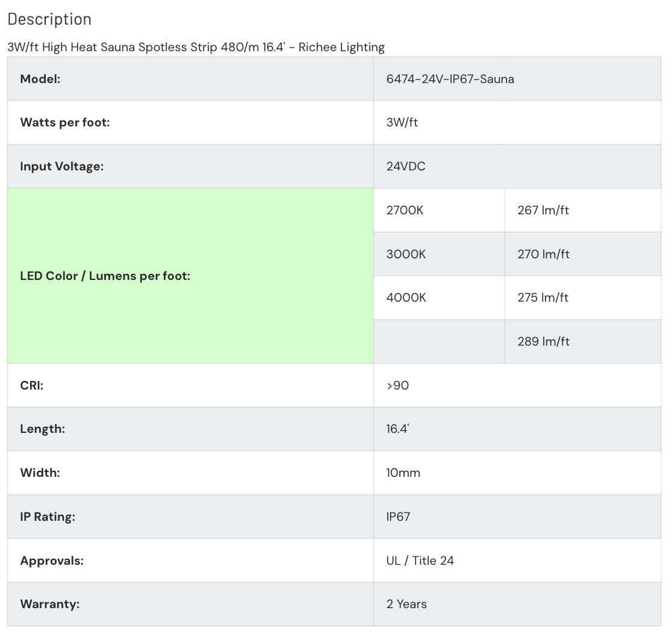Screen dimensions: 672x637
Task: Select the 289 lm/ft cell
Action: [583, 341]
